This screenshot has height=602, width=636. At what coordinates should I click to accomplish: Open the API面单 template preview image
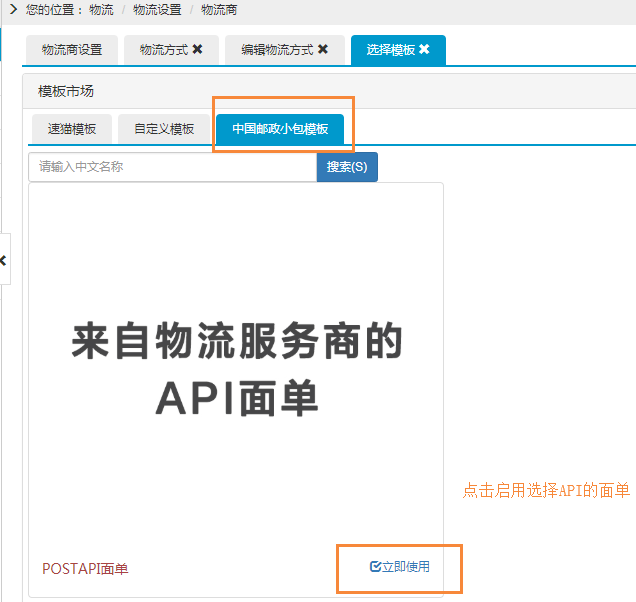[236, 368]
